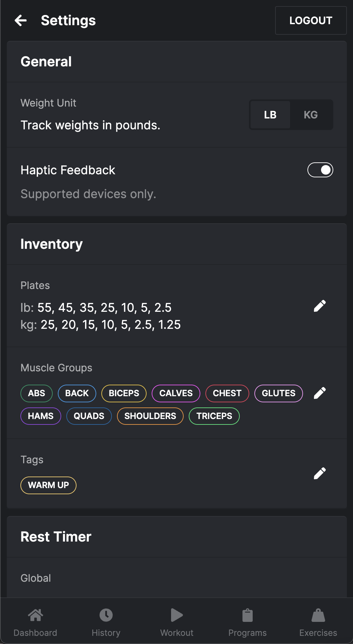Image resolution: width=353 pixels, height=644 pixels.
Task: Choose the TRICEPS muscle group chip
Action: pos(214,416)
